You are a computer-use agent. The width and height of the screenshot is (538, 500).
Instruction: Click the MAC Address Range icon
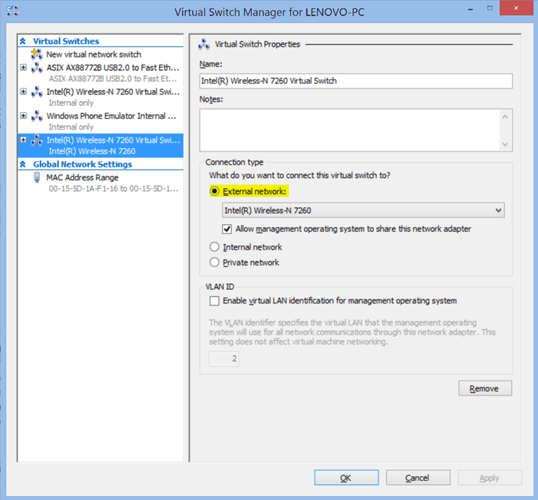[x=37, y=177]
